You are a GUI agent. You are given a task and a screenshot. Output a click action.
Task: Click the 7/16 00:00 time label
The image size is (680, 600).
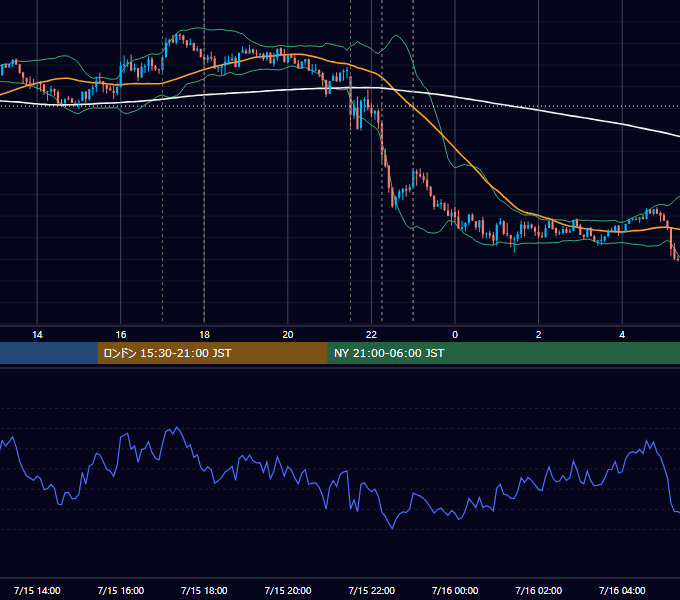tap(455, 590)
